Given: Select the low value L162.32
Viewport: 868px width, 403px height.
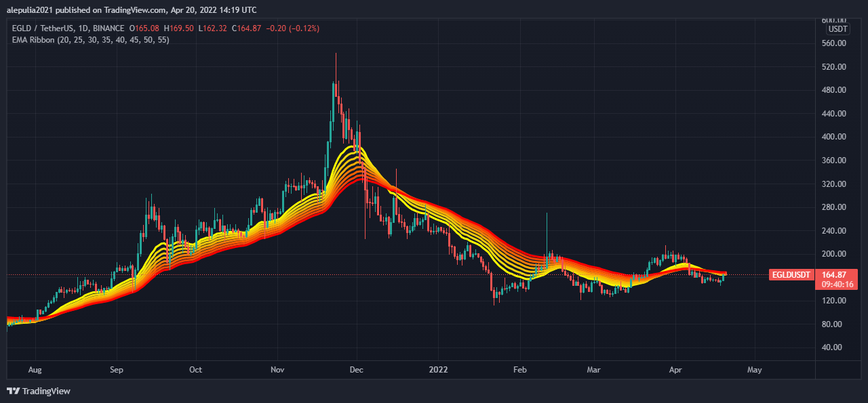Looking at the screenshot, I should point(213,28).
